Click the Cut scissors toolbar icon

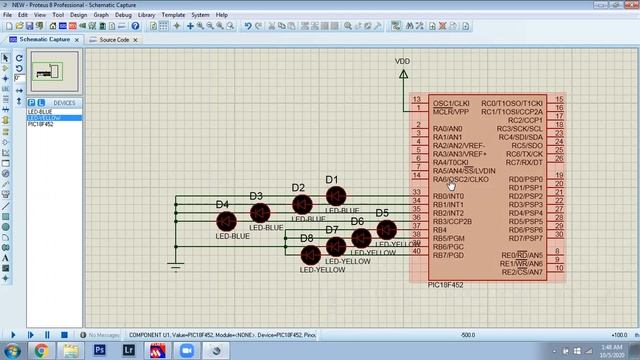pos(271,26)
